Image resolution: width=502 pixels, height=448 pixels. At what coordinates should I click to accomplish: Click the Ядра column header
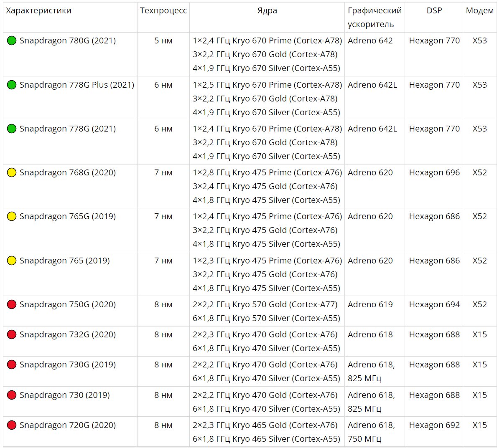tap(267, 11)
